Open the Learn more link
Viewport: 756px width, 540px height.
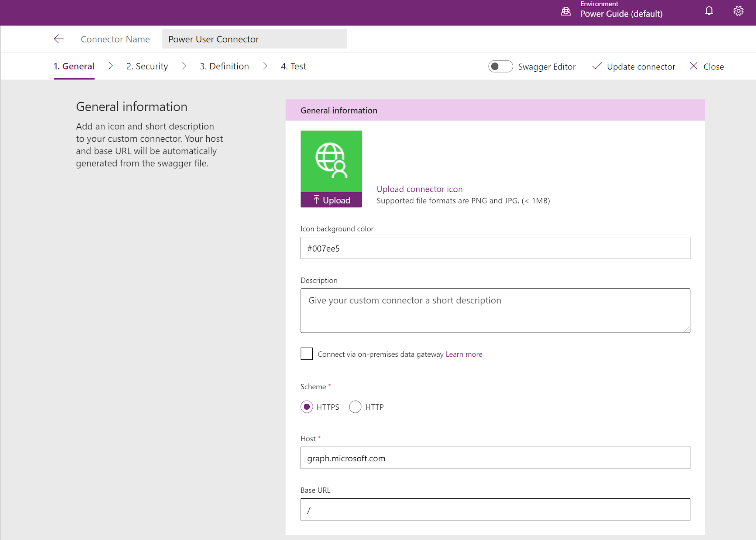pyautogui.click(x=464, y=354)
